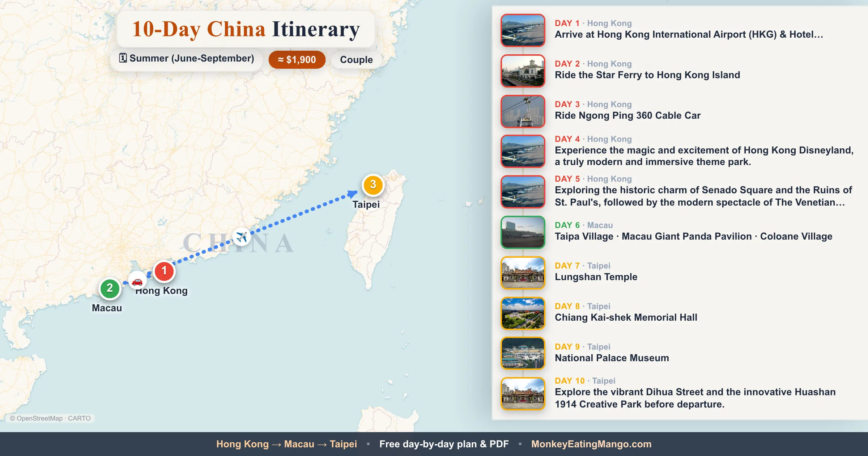Click the 'DAY 1 · Hong Kong' heading

593,23
